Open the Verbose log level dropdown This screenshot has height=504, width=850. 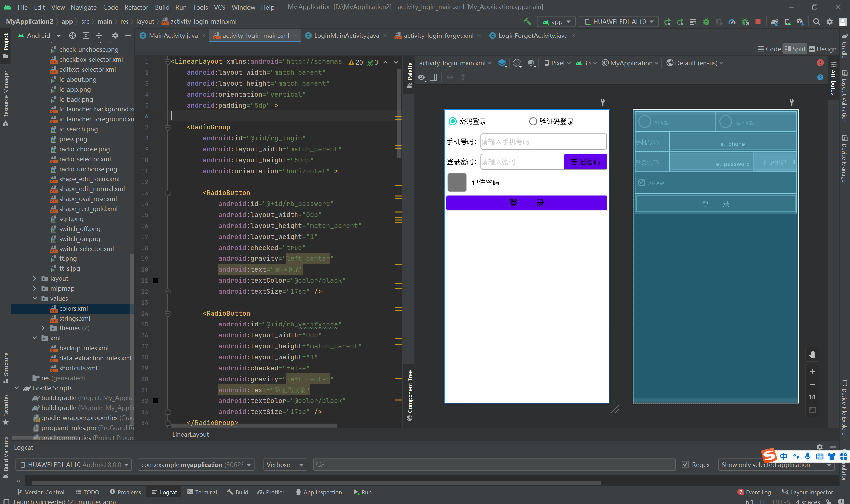click(285, 464)
